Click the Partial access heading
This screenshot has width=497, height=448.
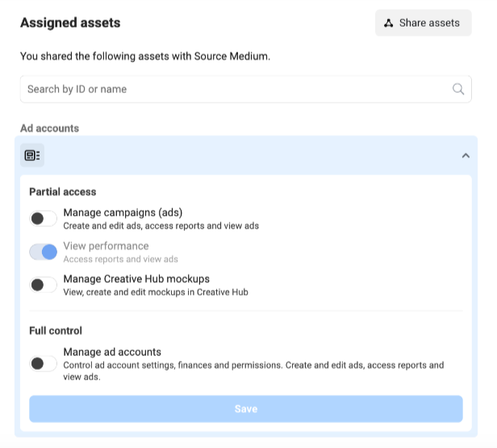pyautogui.click(x=63, y=192)
